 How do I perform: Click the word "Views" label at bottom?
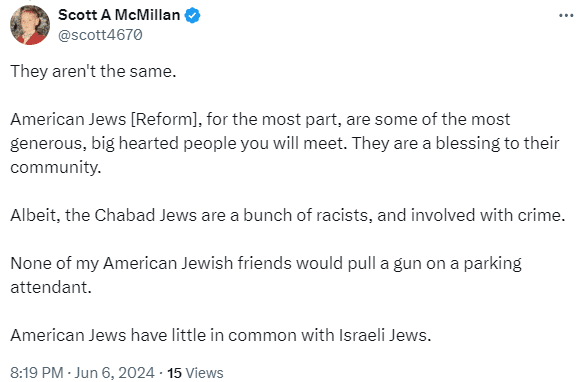(204, 372)
